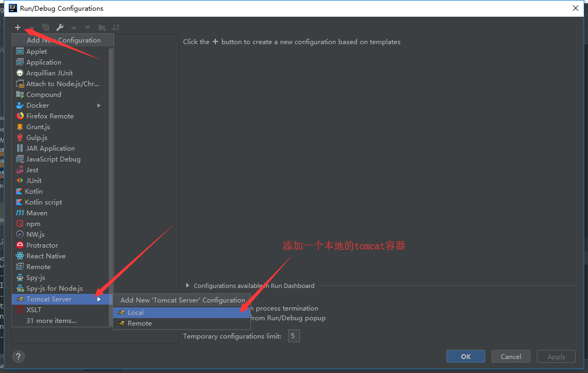Screen dimensions: 588x373
Task: Select NW.js entry
Action: (60, 235)
